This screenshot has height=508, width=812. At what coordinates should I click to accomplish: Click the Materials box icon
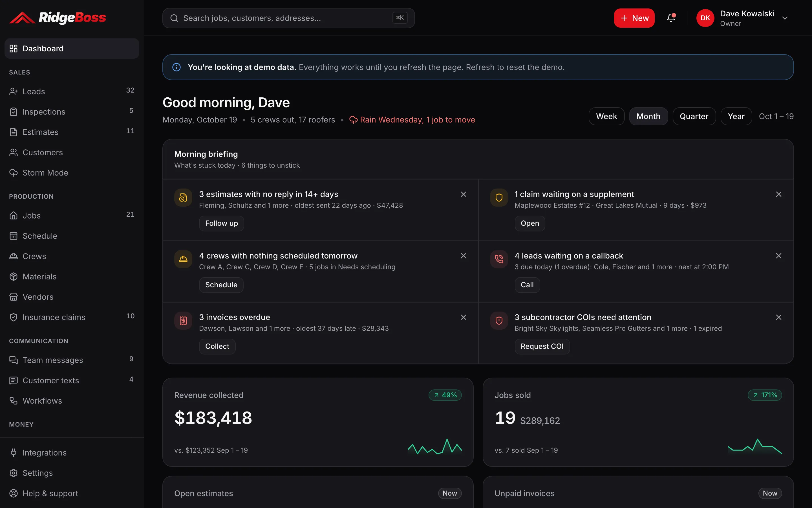pyautogui.click(x=14, y=277)
